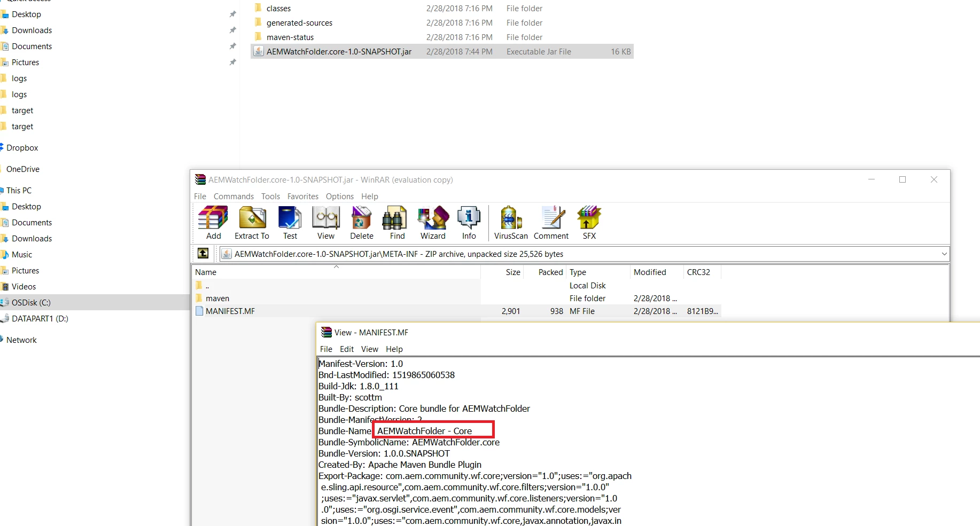Viewport: 980px width, 526px height.
Task: Open the Favorites menu in WinRAR
Action: pos(302,197)
